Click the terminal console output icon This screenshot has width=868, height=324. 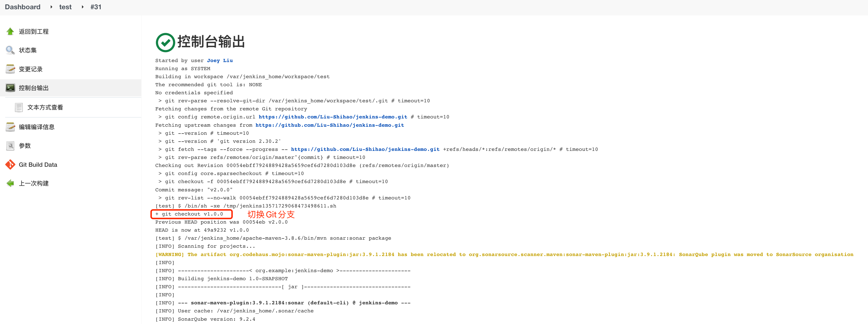coord(10,88)
